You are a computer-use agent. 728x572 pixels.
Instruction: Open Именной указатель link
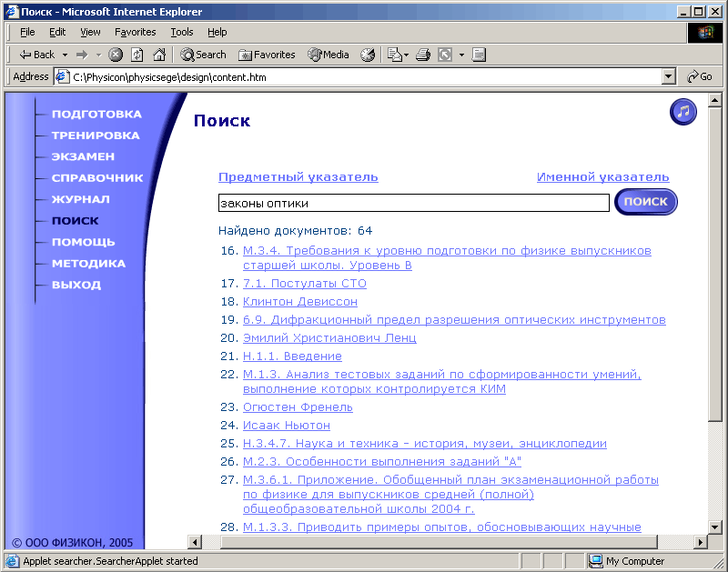[602, 177]
